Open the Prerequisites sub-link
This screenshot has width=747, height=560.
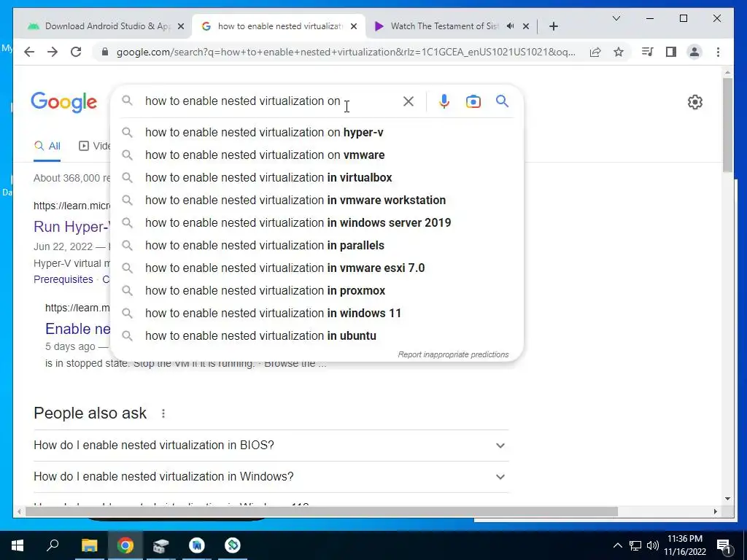pos(63,279)
